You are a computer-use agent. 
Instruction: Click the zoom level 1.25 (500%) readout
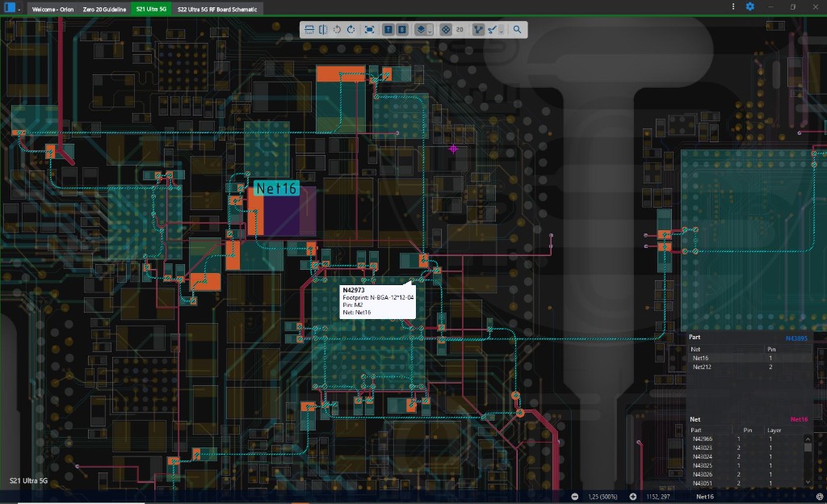(602, 497)
